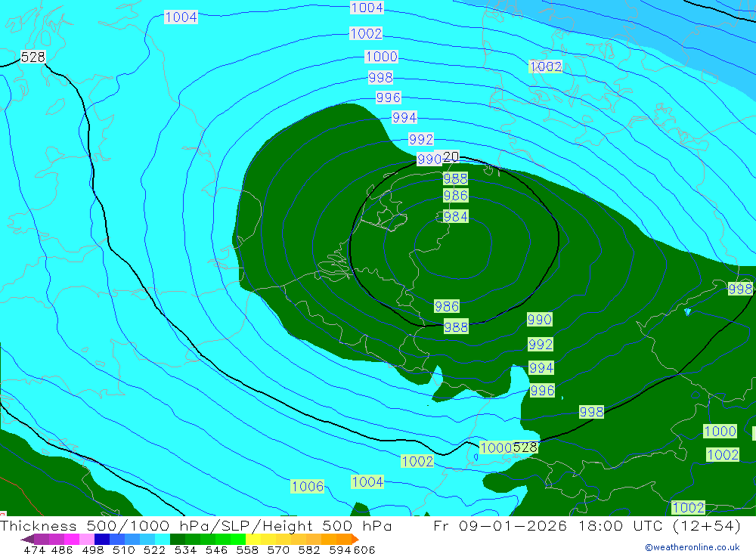The image size is (756, 554).
Task: Click the green-background 992 isobar label
Action: [541, 344]
